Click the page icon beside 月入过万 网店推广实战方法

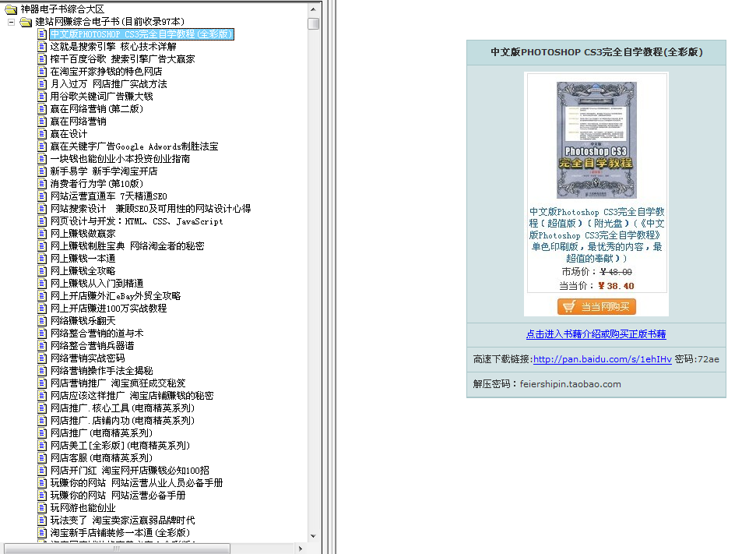click(x=42, y=84)
